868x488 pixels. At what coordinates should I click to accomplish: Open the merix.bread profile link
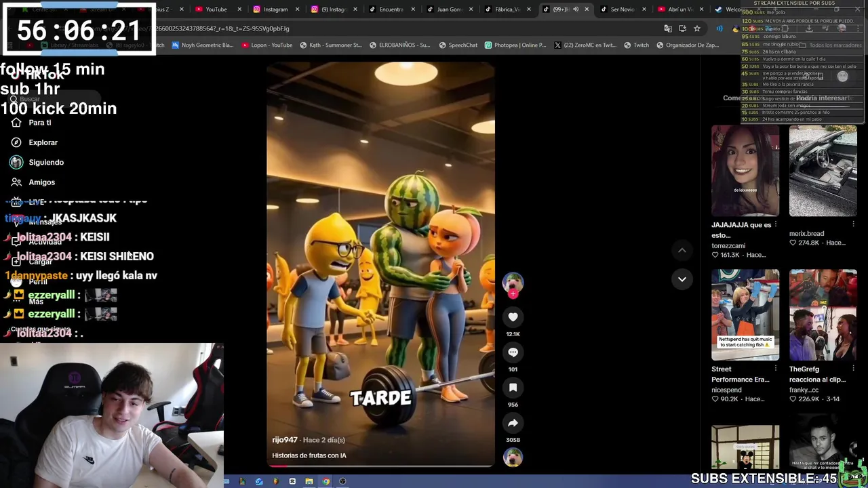[806, 233]
